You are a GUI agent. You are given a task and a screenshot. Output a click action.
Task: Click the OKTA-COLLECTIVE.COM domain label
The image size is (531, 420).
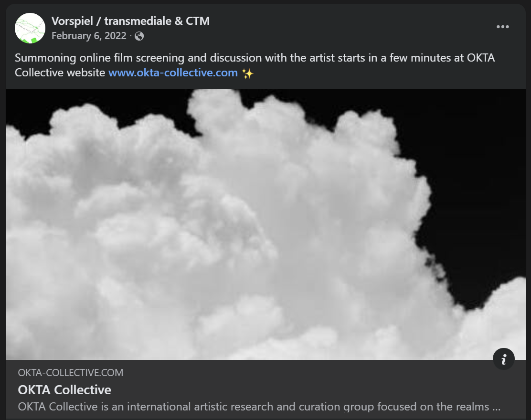pyautogui.click(x=71, y=373)
